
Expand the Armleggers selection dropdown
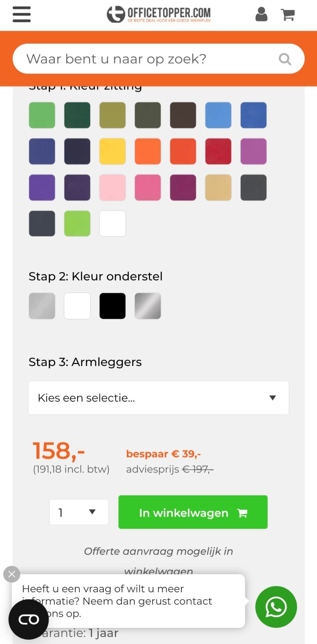pos(158,398)
